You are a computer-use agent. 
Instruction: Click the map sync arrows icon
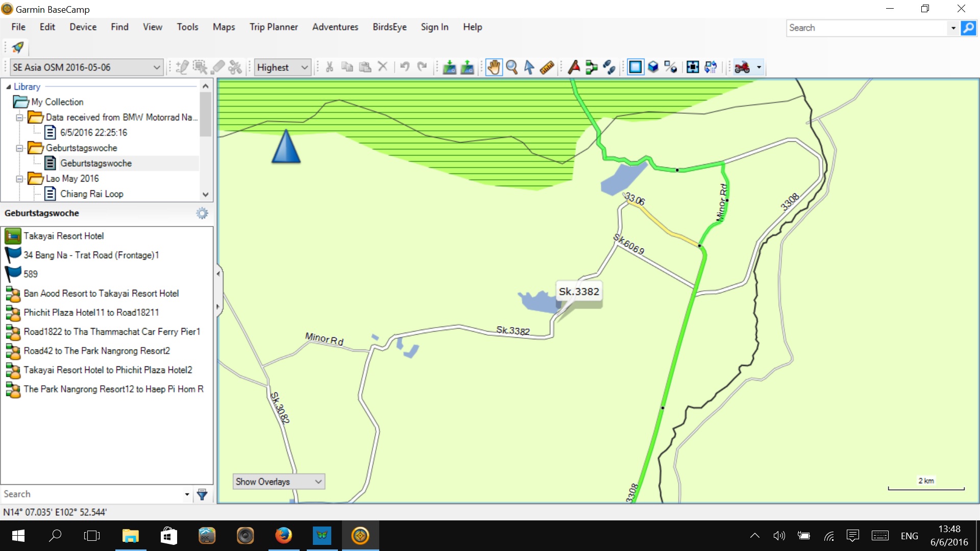point(710,67)
